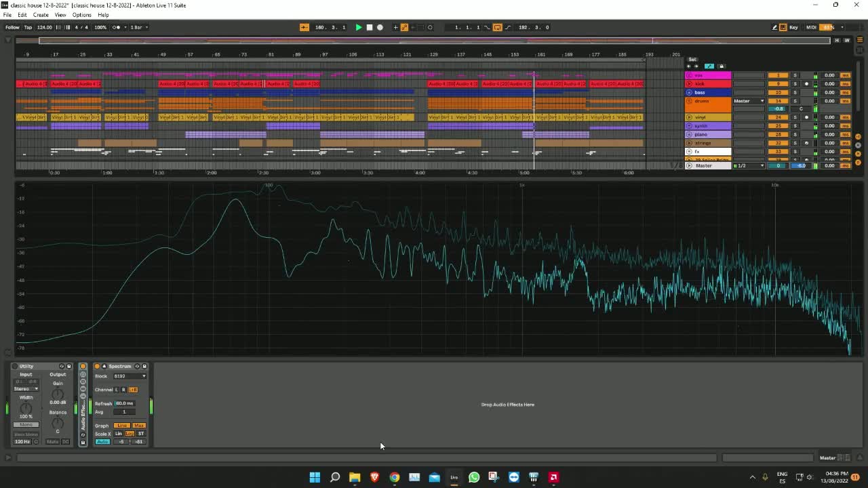Click the Stop transport button
The height and width of the screenshot is (488, 868).
click(370, 27)
